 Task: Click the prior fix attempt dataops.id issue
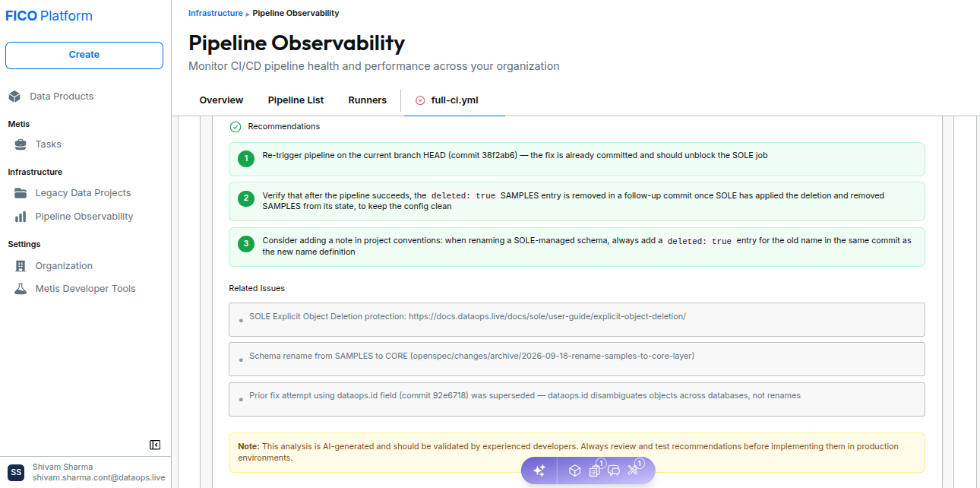577,399
